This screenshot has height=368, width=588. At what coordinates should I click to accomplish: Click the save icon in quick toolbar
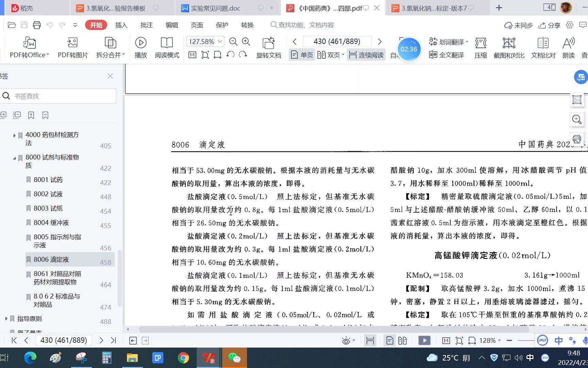24,25
